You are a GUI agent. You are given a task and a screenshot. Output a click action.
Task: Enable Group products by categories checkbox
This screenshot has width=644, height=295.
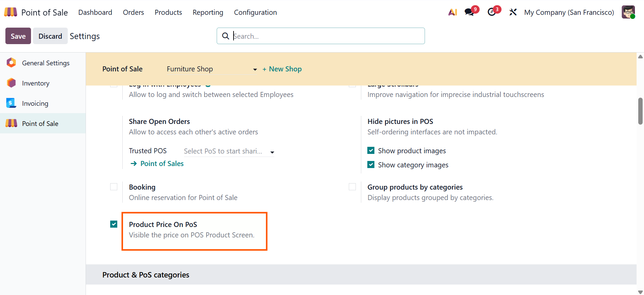[352, 187]
